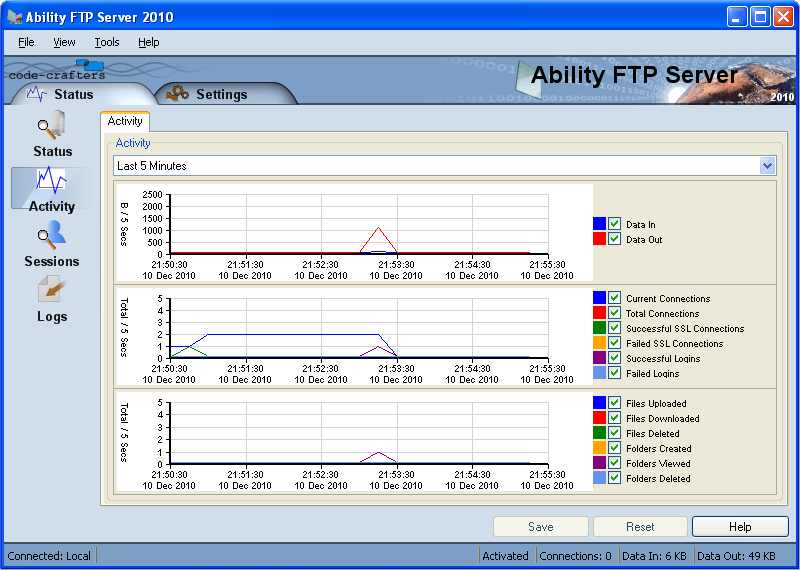Click the Help button at bottom
Image resolution: width=800 pixels, height=570 pixels.
tap(740, 527)
